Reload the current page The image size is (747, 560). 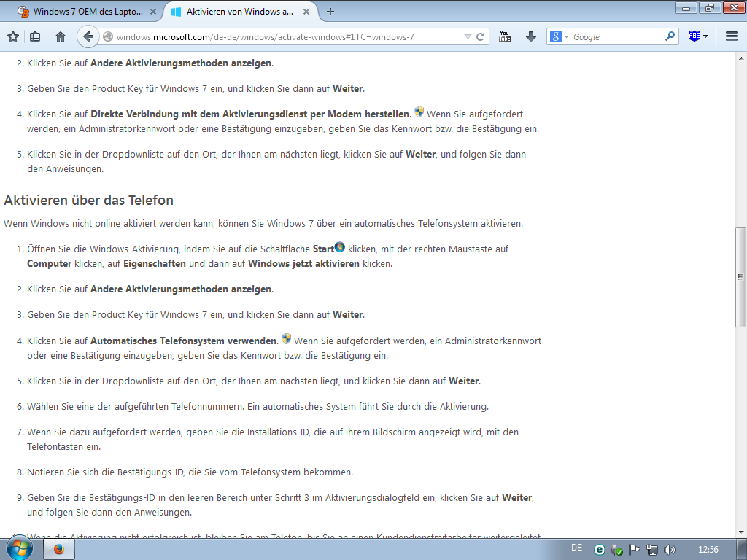[480, 36]
